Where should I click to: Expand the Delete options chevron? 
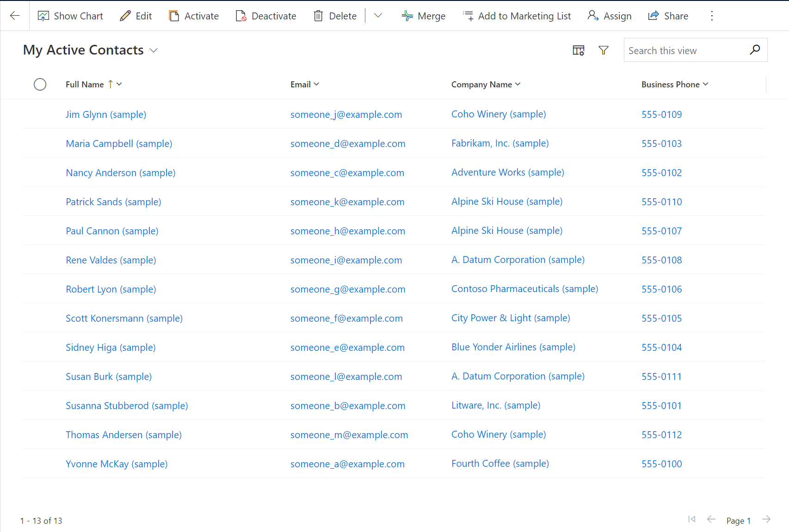pyautogui.click(x=378, y=16)
